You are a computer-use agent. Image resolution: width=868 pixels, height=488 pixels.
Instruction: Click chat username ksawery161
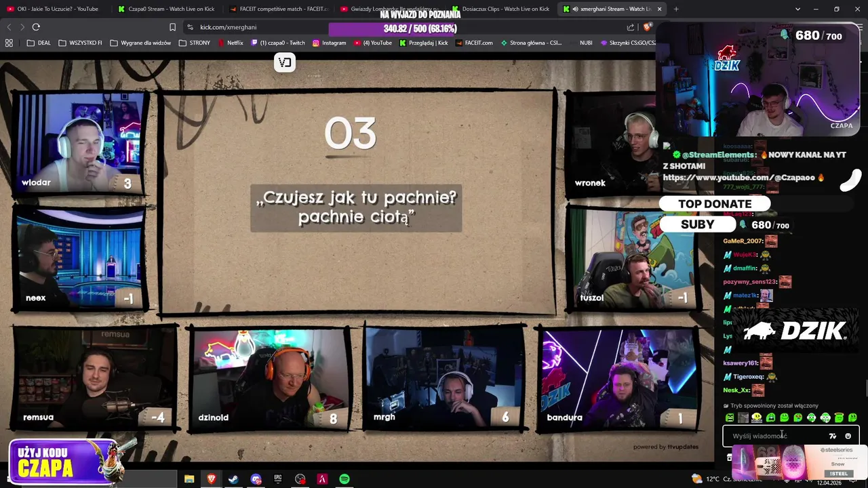click(x=740, y=363)
